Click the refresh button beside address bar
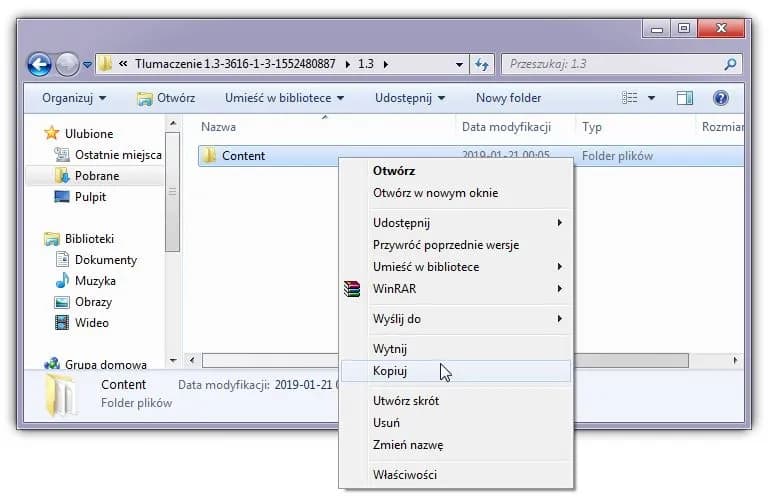This screenshot has width=769, height=502. (480, 65)
